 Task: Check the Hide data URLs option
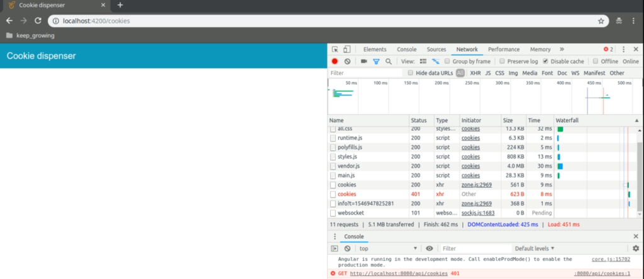coord(411,74)
